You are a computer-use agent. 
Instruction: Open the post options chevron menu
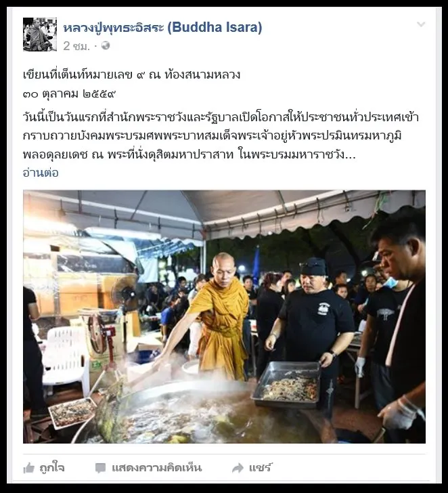point(421,24)
